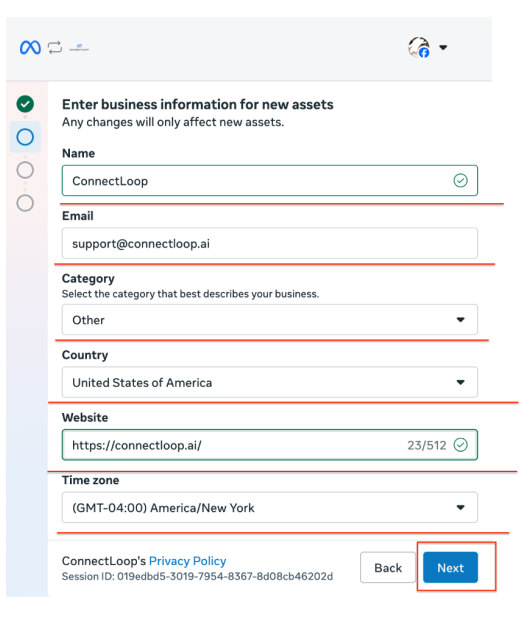The width and height of the screenshot is (524, 621).
Task: Click the small ConnectLoop logo in header
Action: pyautogui.click(x=79, y=48)
